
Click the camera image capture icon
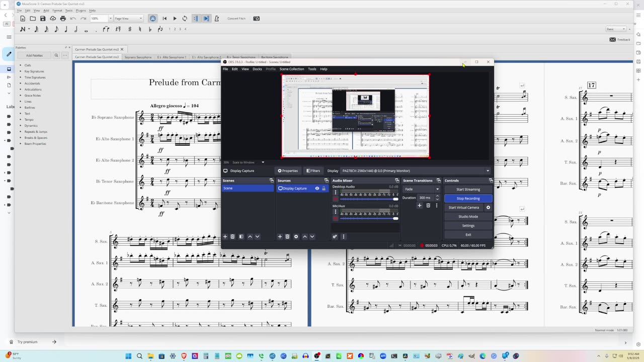point(256,19)
